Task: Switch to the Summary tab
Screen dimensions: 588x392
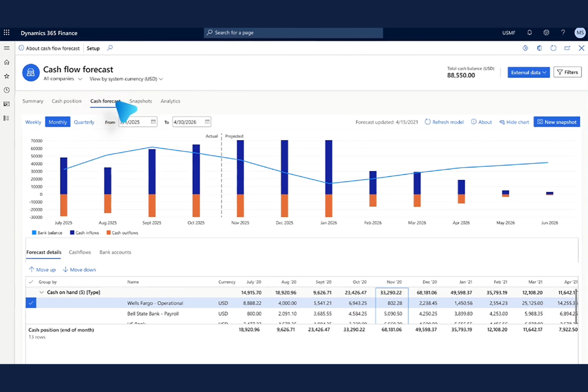Action: pos(33,101)
